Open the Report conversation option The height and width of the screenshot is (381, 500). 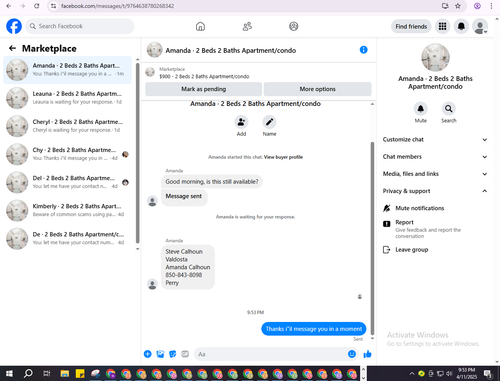(x=435, y=229)
